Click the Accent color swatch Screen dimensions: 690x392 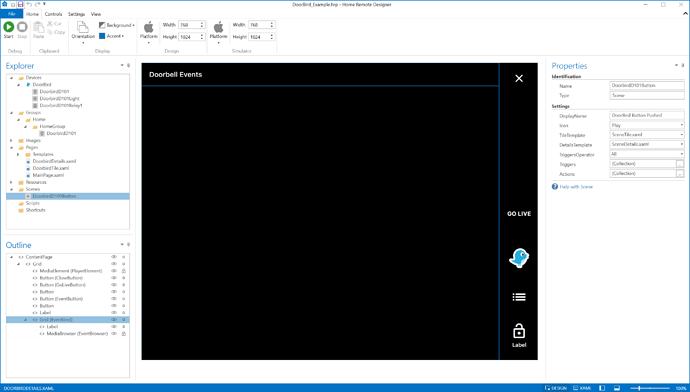coord(102,36)
